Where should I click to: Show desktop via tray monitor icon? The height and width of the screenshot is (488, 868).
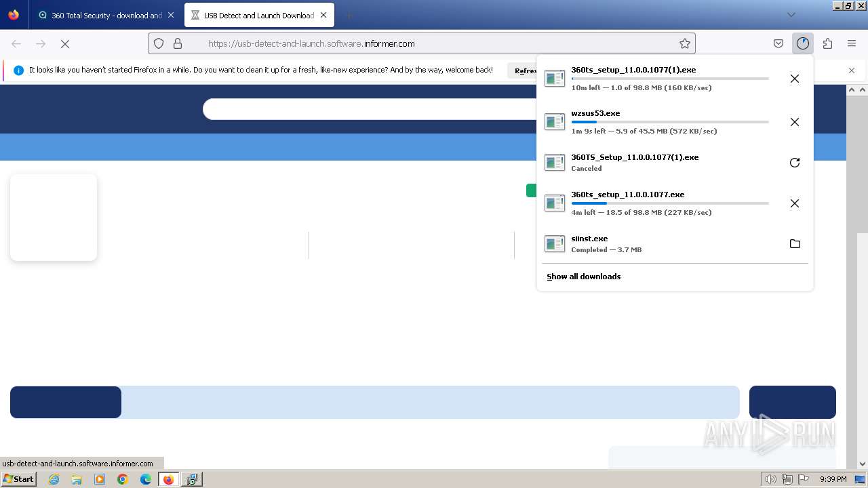pyautogui.click(x=860, y=479)
